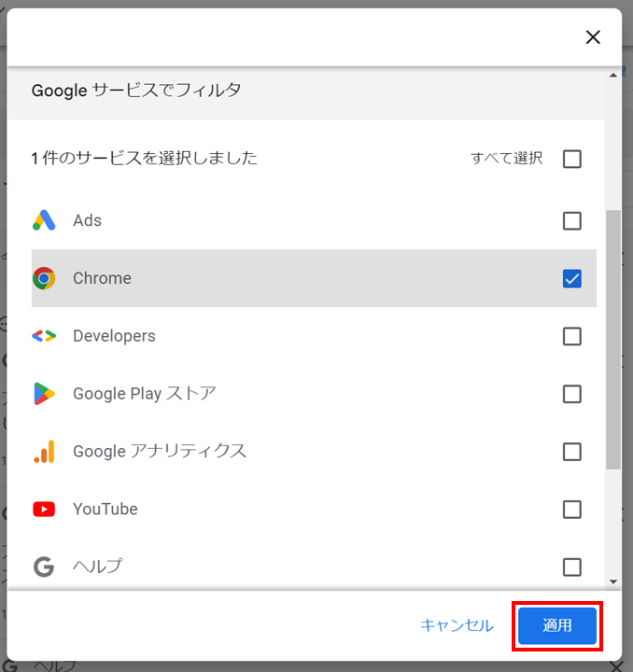Screen dimensions: 633x672
Task: Click the キャンセル link
Action: (x=457, y=625)
